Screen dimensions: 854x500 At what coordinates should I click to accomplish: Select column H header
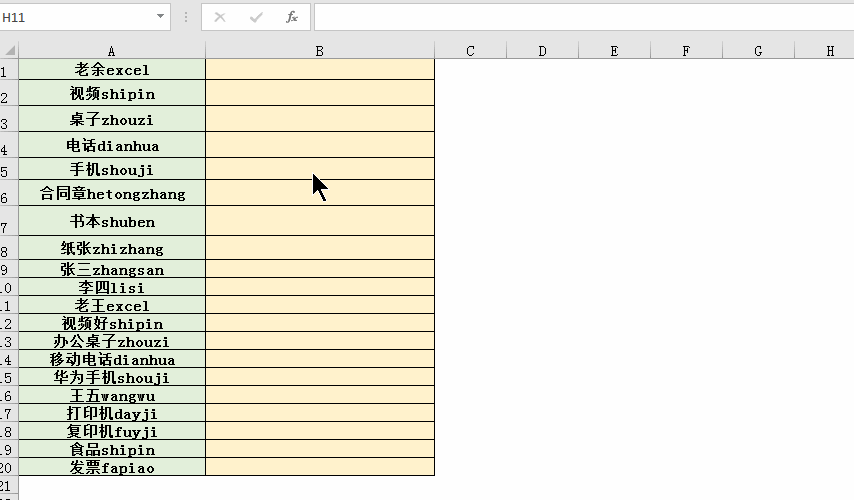point(824,51)
